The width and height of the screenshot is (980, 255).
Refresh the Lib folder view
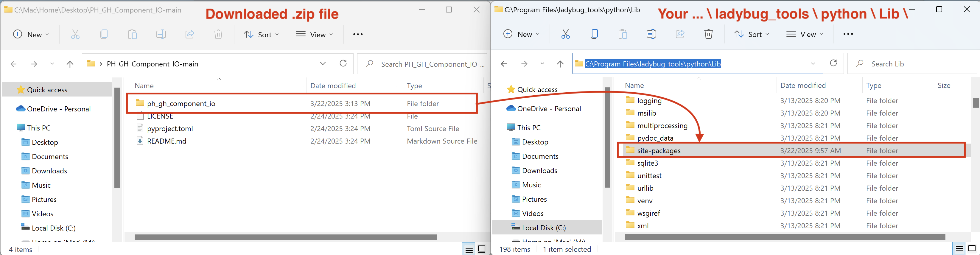pos(833,63)
